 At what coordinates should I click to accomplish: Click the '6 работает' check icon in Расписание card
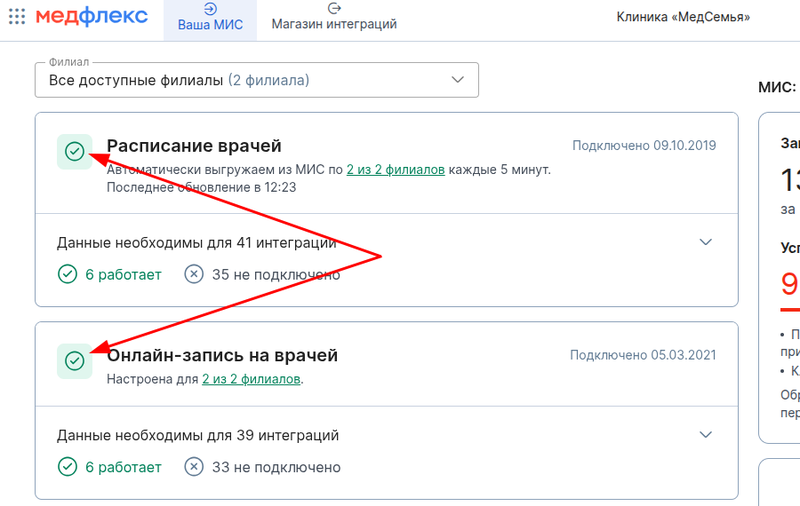(67, 274)
